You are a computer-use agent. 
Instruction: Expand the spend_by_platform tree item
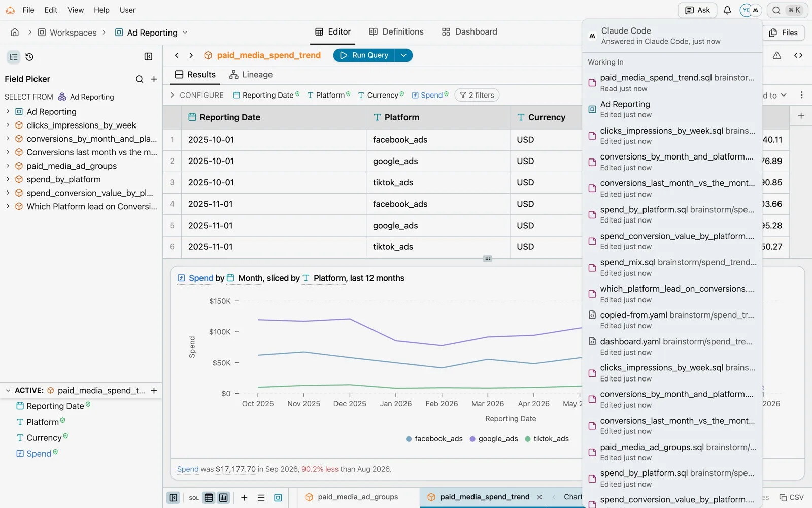pos(8,179)
